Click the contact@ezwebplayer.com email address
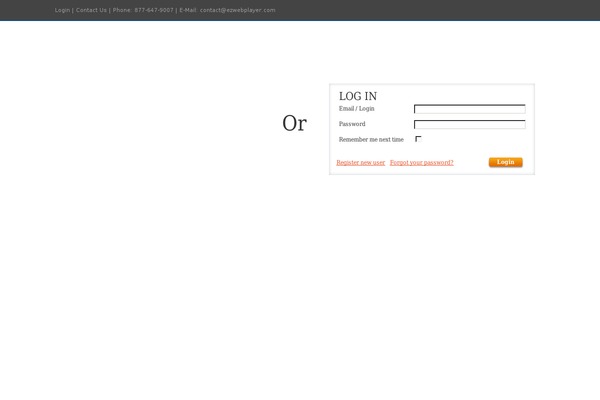Viewport: 600px width, 400px height. point(238,10)
